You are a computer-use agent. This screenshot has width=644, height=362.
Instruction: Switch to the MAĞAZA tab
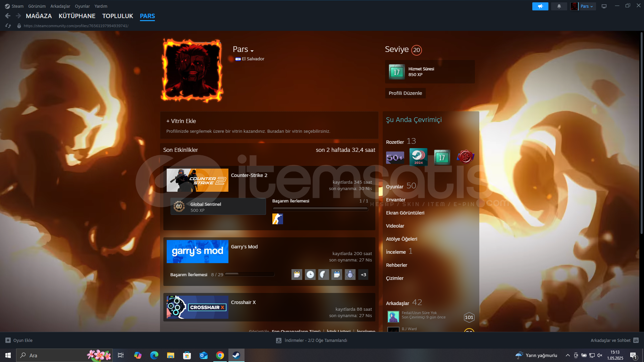tap(39, 16)
